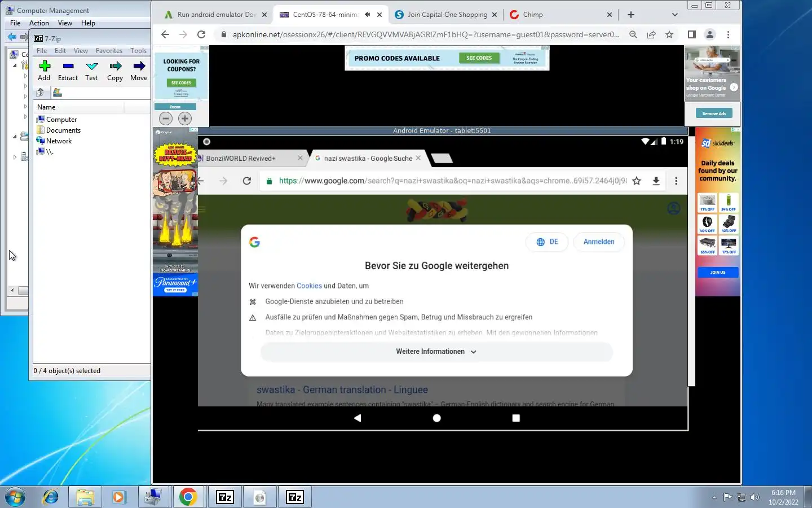Select Network in the 7-Zip file list
Screen dimensions: 812x508
pyautogui.click(x=54, y=141)
